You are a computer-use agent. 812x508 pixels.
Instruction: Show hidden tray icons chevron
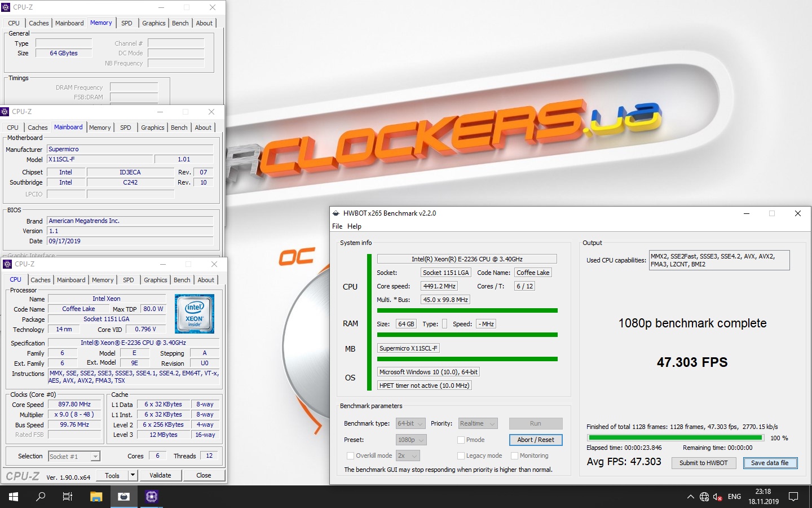(690, 497)
